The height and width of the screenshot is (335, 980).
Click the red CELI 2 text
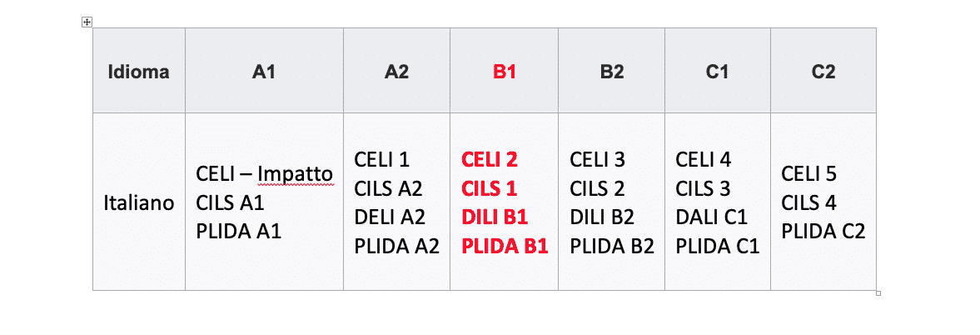click(x=490, y=159)
